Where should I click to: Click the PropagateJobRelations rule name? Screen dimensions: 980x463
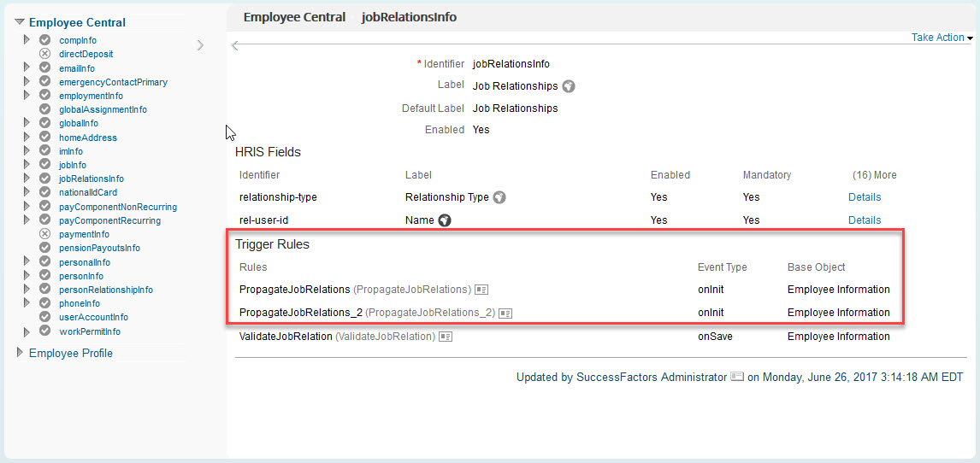click(x=295, y=290)
